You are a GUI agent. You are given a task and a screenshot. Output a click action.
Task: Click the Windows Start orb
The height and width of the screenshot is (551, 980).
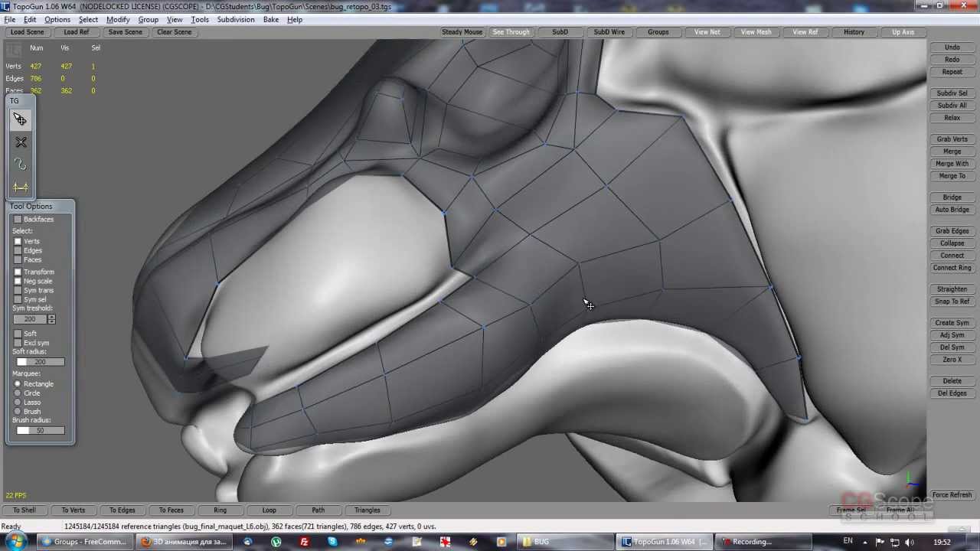(x=16, y=542)
